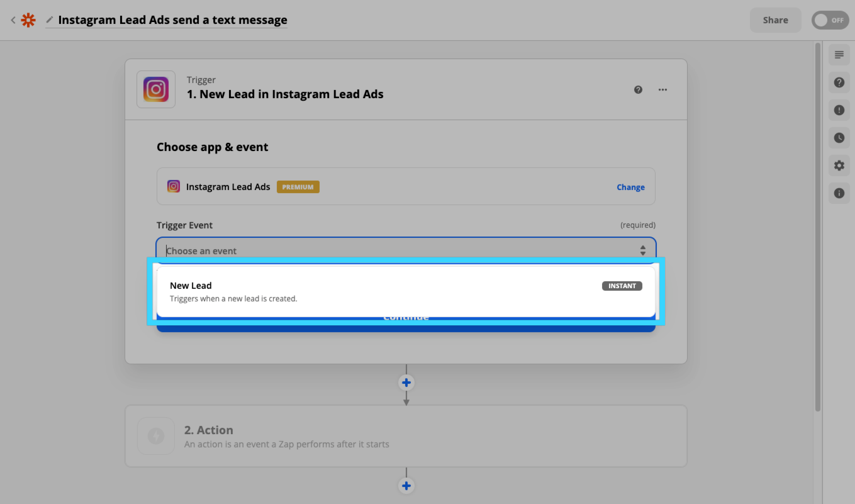Toggle the Zap ON/OFF switch
The height and width of the screenshot is (504, 855).
[829, 20]
